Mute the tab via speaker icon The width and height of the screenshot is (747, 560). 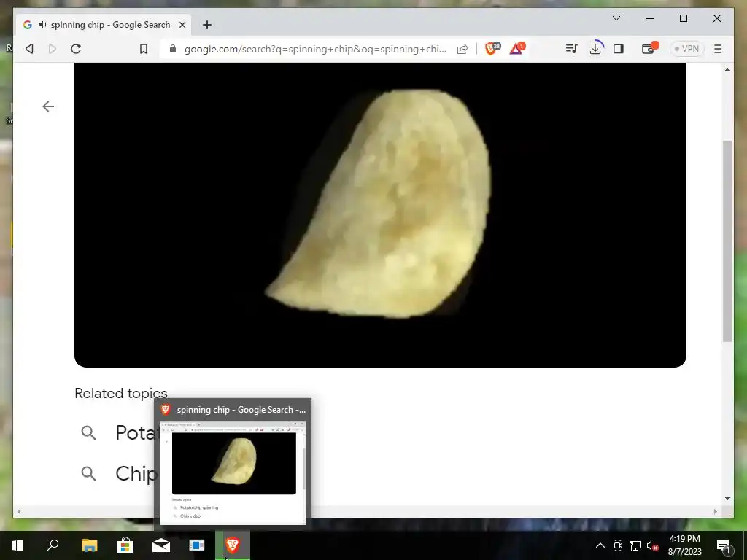(x=43, y=24)
